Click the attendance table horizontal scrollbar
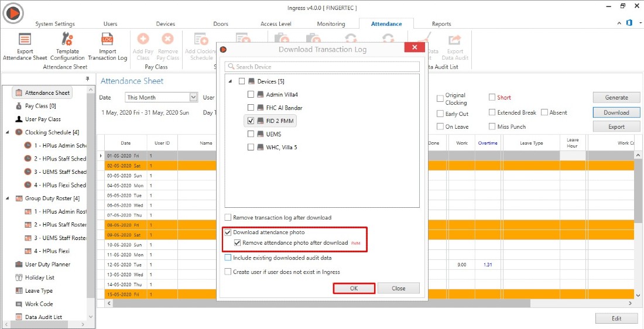 point(321,303)
